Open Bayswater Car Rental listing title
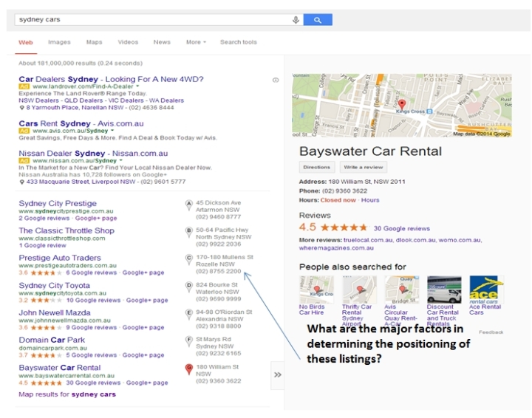 (60, 368)
